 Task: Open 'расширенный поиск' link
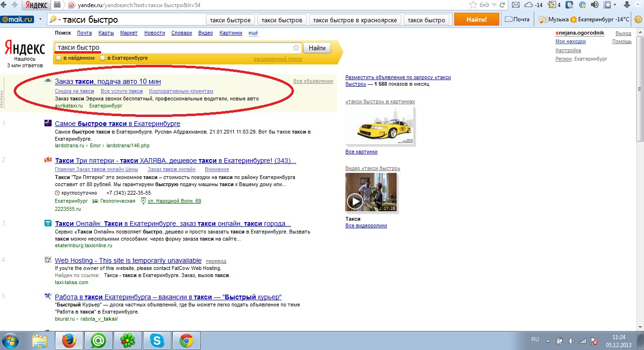(278, 59)
